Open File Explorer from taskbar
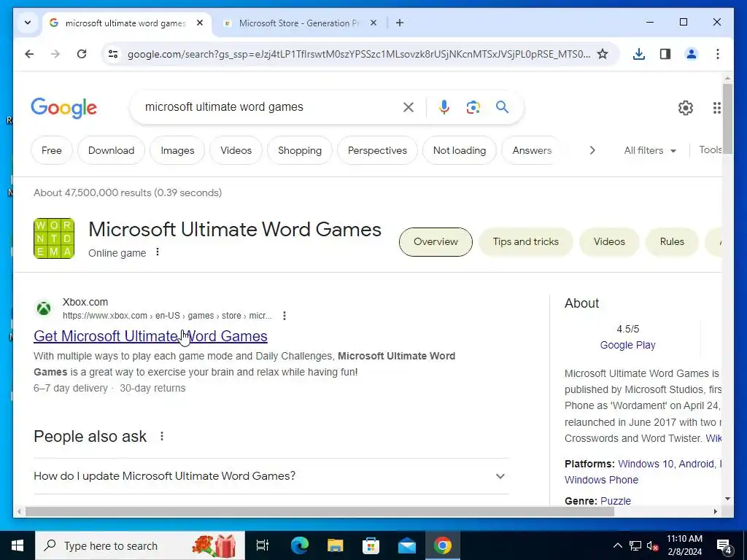The width and height of the screenshot is (747, 560). (336, 545)
